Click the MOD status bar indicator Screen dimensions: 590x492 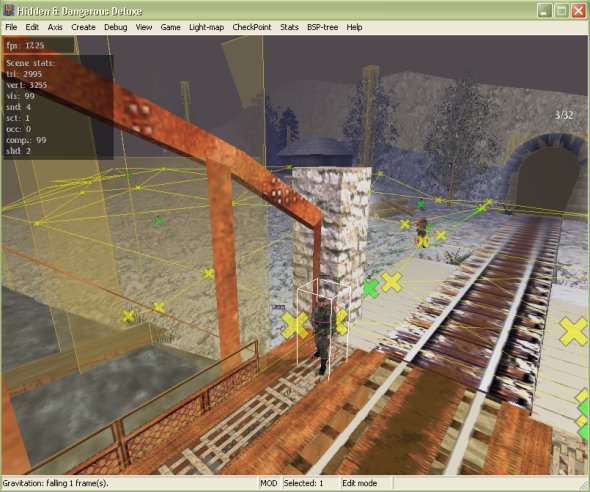tap(269, 483)
